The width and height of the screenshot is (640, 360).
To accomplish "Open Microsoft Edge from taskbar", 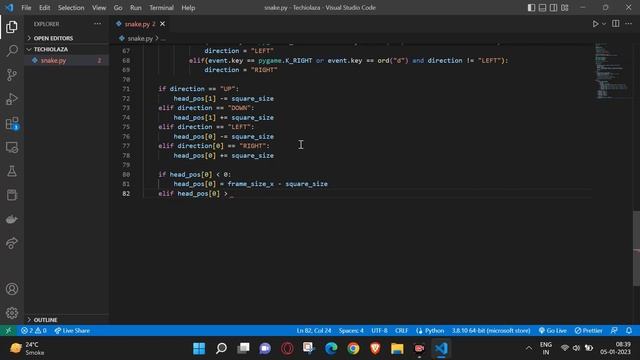I will click(331, 348).
